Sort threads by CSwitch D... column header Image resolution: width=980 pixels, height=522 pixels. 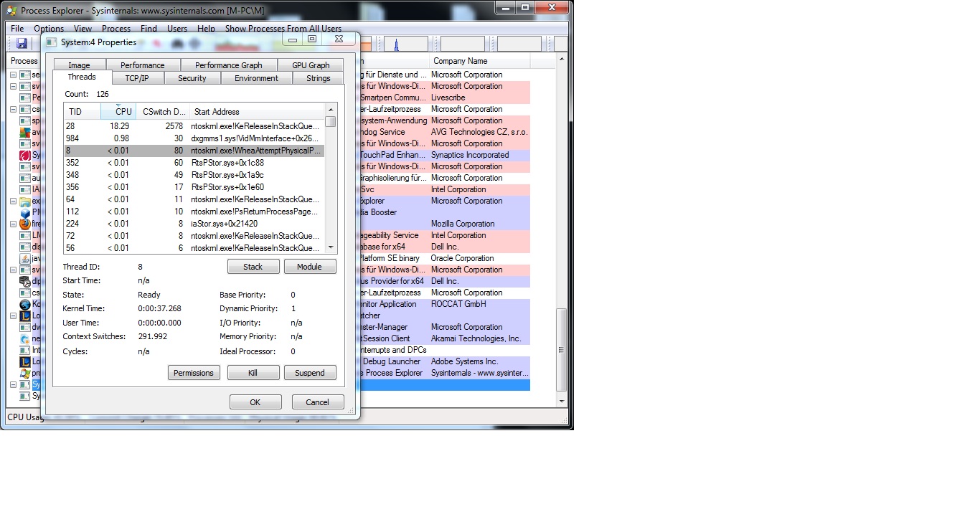point(163,112)
